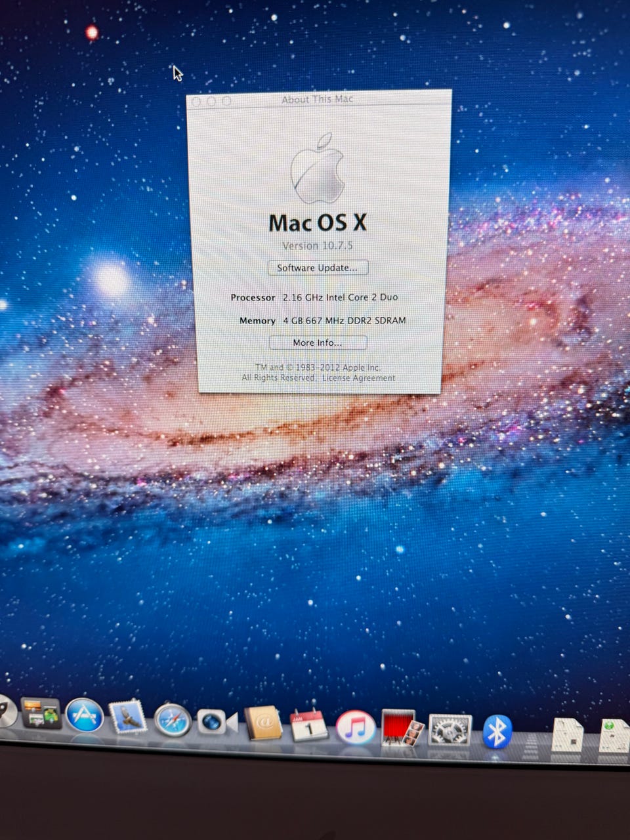The width and height of the screenshot is (630, 840).
Task: Open Address Book from the Dock
Action: tap(263, 724)
